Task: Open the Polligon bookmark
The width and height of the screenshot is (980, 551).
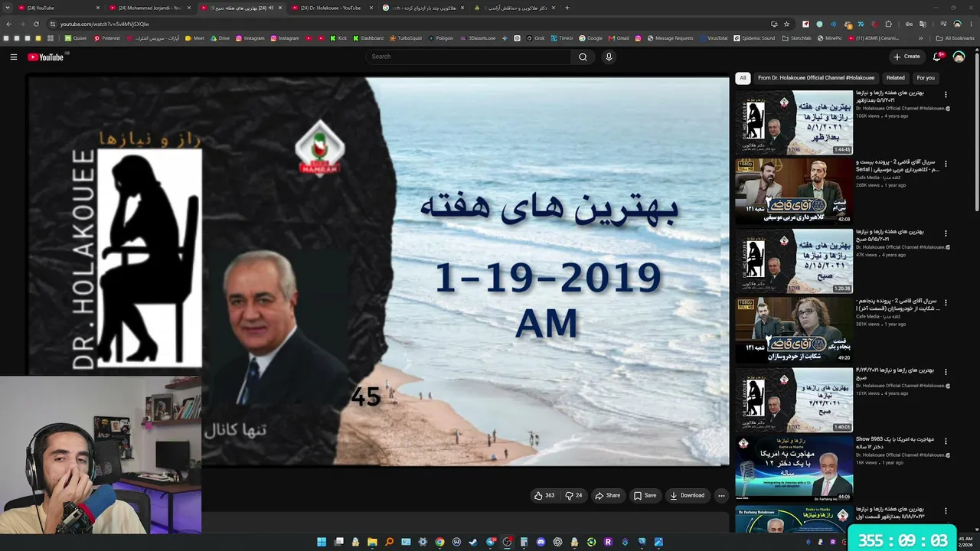Action: 440,37
